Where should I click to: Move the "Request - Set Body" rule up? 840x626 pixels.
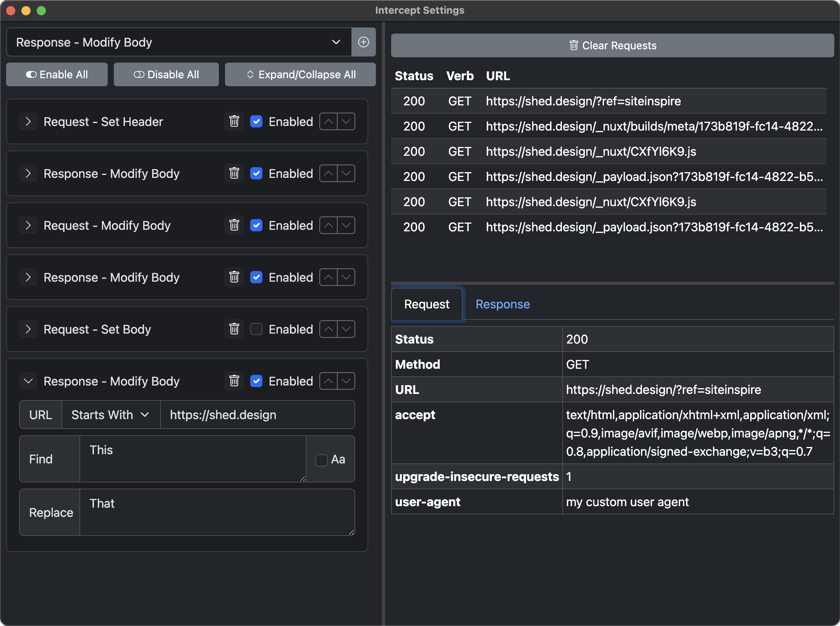(328, 329)
